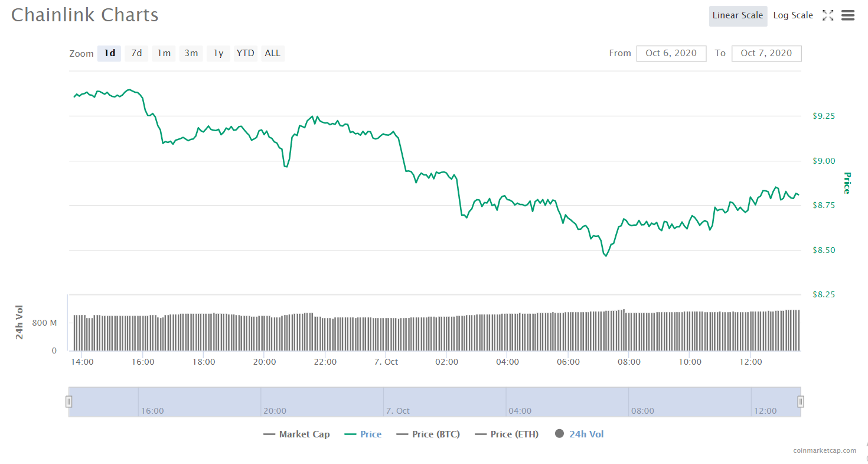Toggle fullscreen chart view icon
This screenshot has height=464, width=868.
(x=828, y=16)
